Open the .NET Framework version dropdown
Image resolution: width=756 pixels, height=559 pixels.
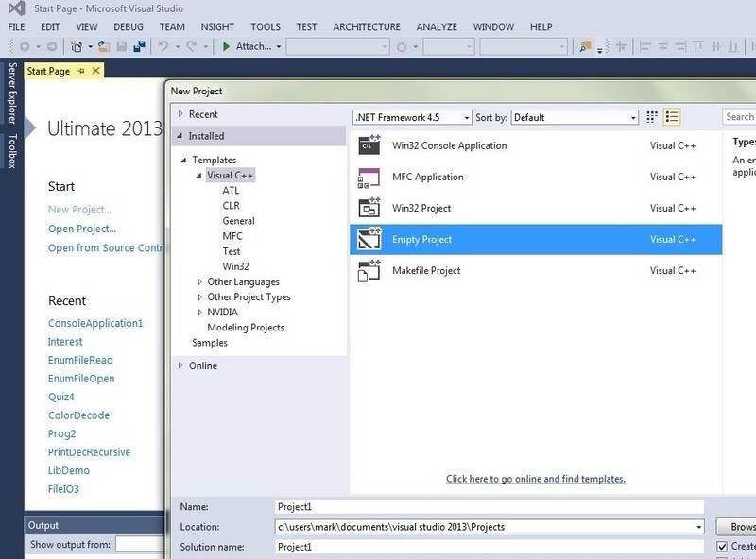[411, 117]
